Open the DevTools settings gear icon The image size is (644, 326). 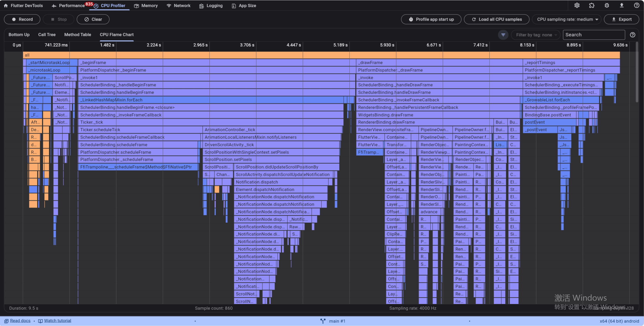pyautogui.click(x=577, y=5)
